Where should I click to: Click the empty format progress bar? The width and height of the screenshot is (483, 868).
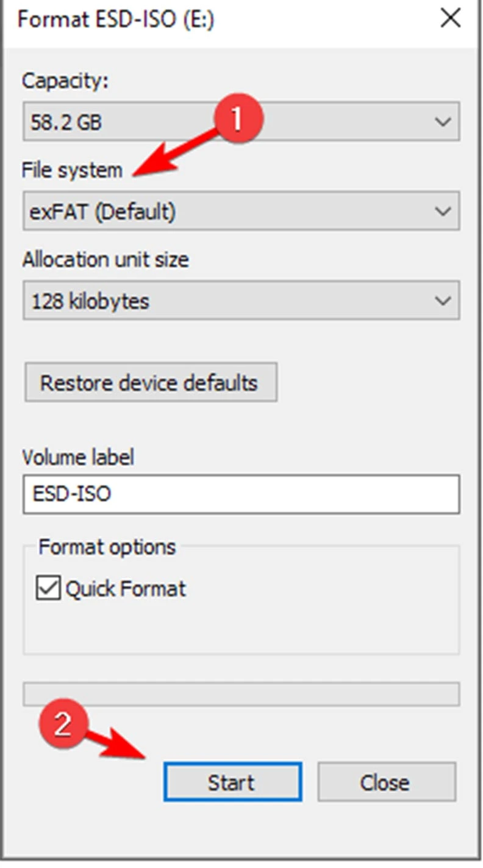(241, 694)
